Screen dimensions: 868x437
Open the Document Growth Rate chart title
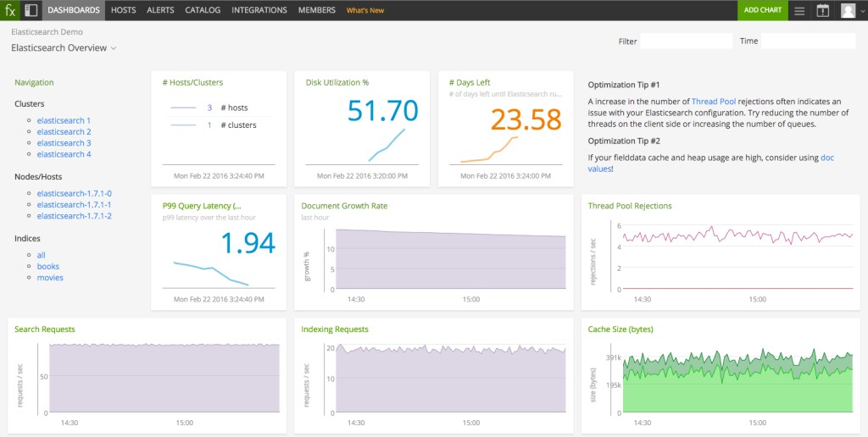coord(344,206)
